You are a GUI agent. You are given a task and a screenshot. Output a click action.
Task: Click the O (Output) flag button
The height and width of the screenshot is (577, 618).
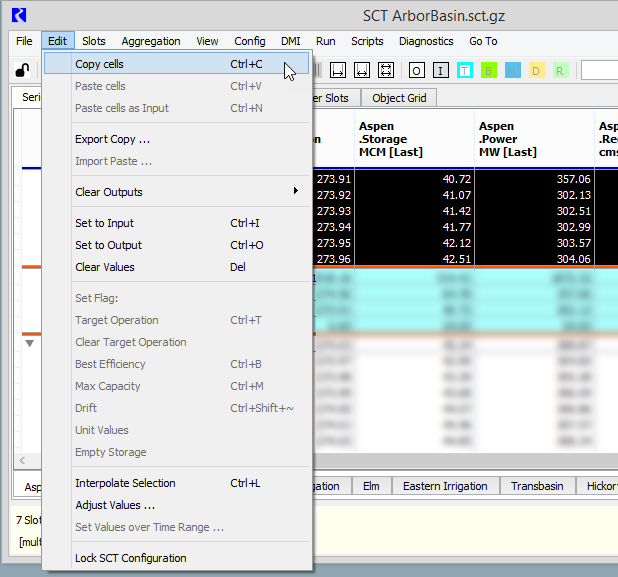(416, 70)
